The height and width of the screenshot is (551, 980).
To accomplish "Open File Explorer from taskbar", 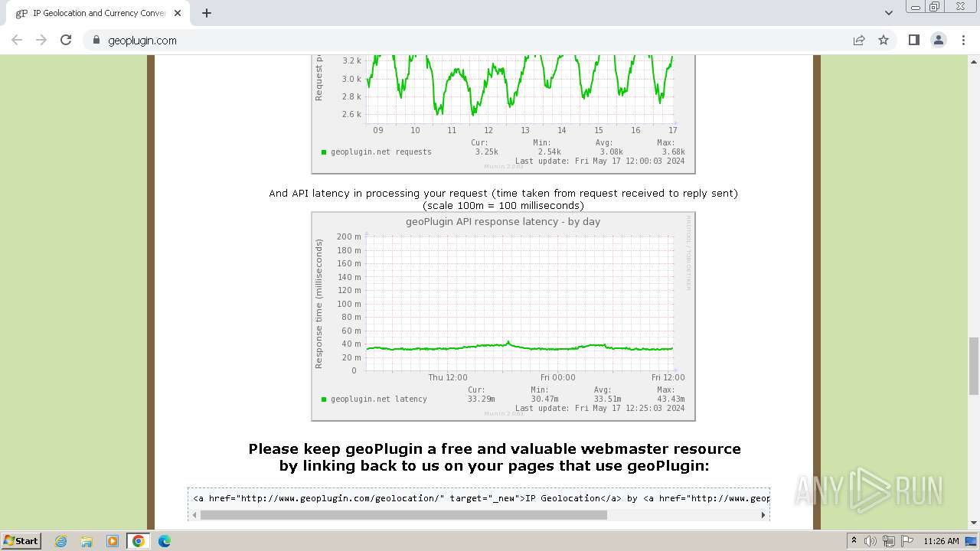I will pos(87,541).
